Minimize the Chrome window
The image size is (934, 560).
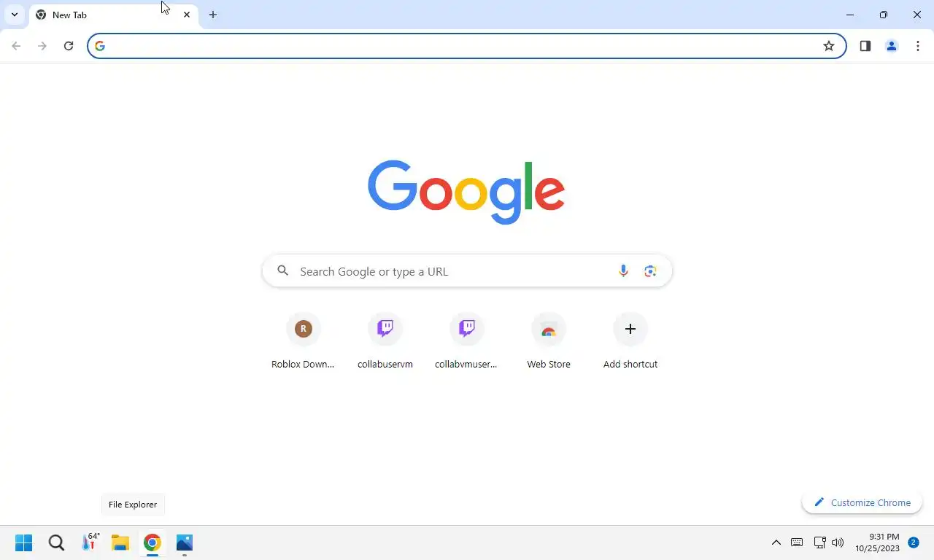(x=850, y=15)
